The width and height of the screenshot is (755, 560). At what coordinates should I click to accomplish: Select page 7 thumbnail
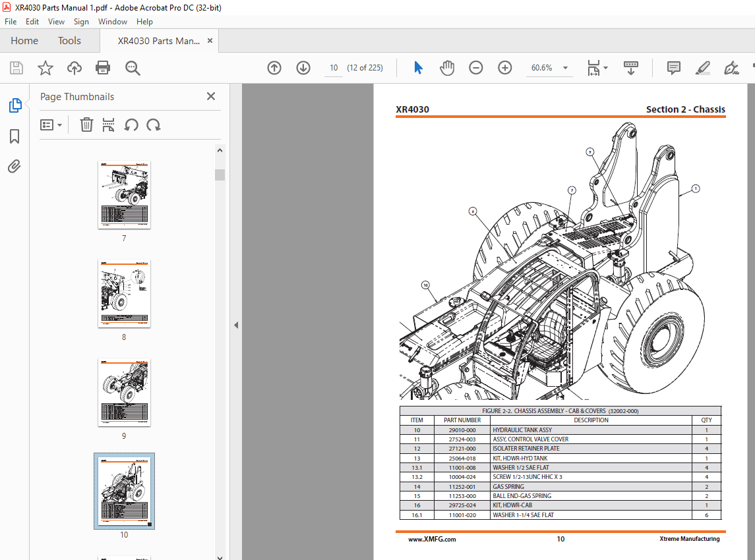(x=124, y=195)
